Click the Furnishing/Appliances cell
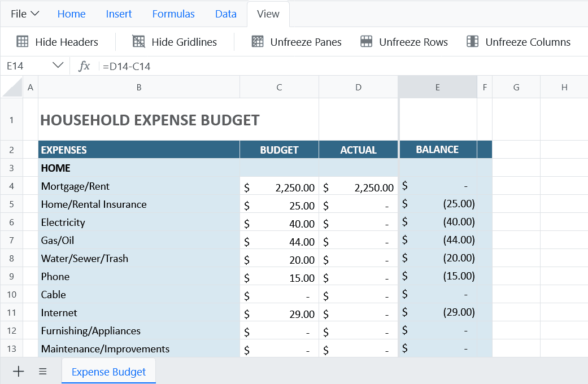 tap(139, 330)
